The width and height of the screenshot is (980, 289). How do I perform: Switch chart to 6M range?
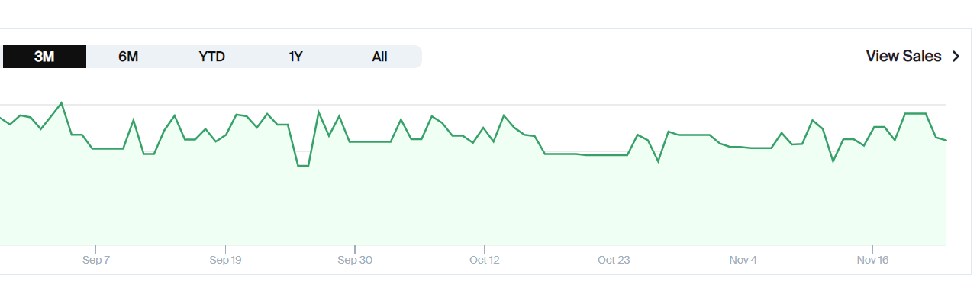[x=128, y=57]
